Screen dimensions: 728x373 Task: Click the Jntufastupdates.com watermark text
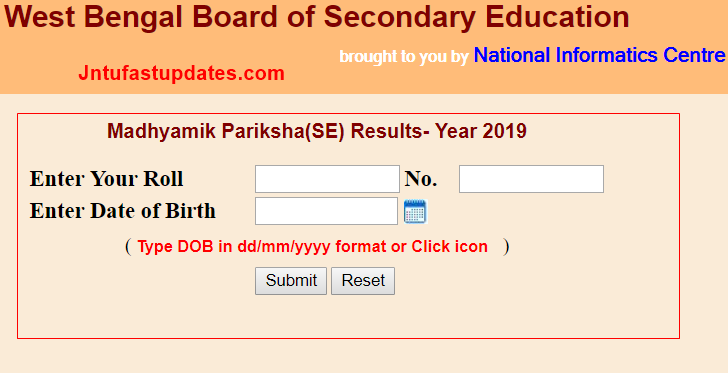point(181,73)
